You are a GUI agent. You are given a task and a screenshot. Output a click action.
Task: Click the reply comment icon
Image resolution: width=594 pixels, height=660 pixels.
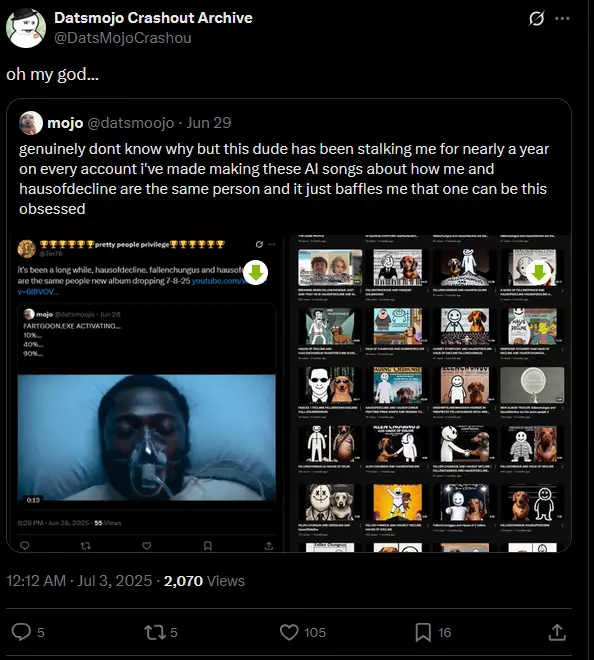(21, 632)
